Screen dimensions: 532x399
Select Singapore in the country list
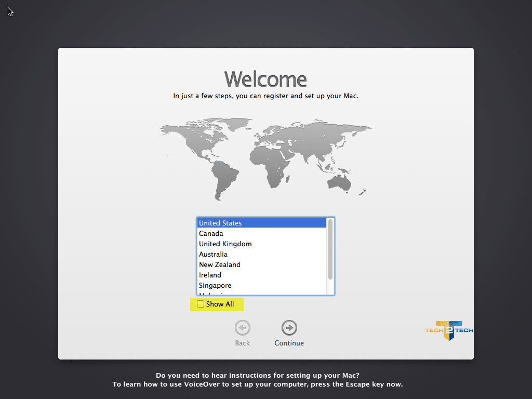pos(262,285)
